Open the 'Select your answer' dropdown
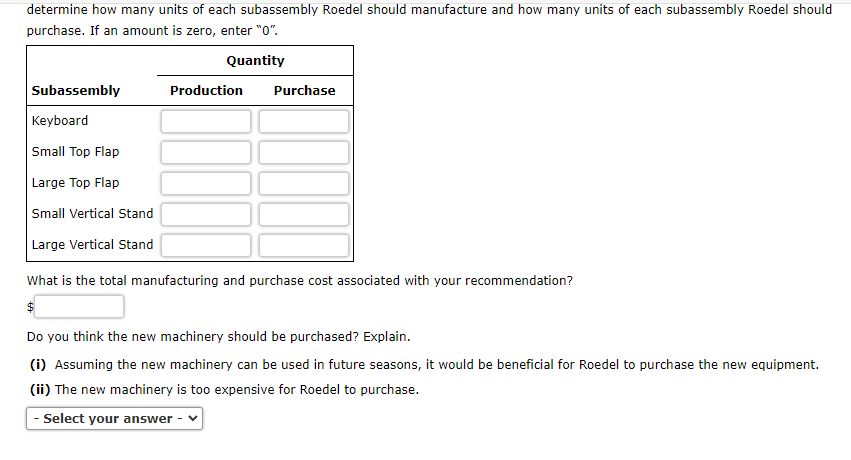Viewport: 851px width, 460px height. click(114, 419)
